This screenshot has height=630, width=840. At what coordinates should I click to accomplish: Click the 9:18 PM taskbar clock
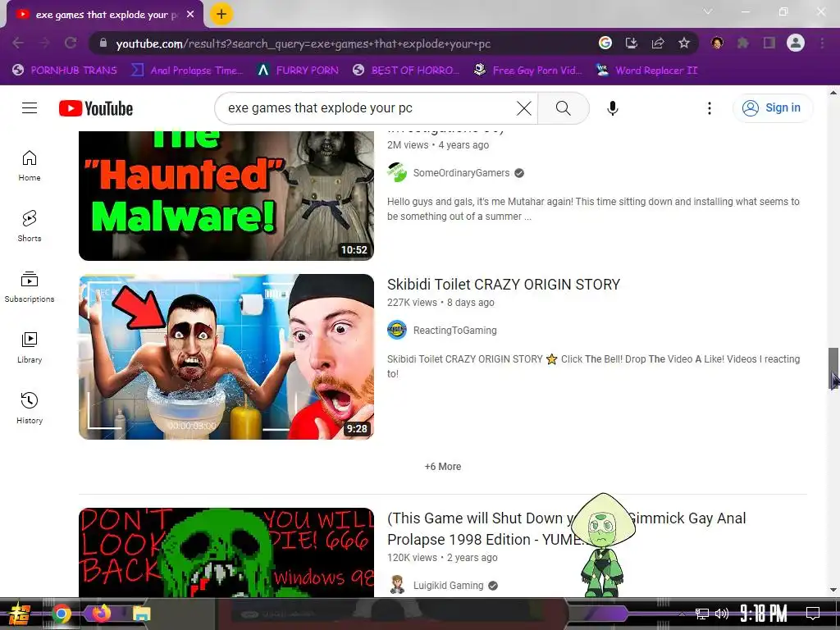pos(764,613)
